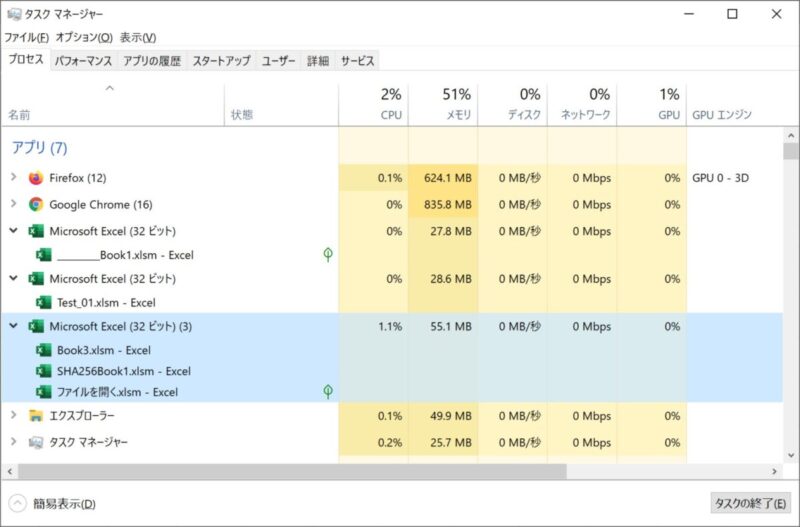This screenshot has height=527, width=800.
Task: Switch to the アプリの履歴 tab
Action: (x=152, y=61)
